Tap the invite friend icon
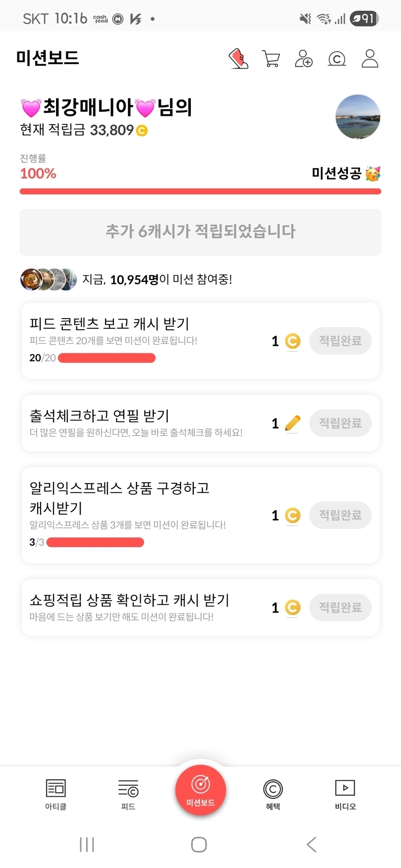The image size is (401, 868). point(303,59)
